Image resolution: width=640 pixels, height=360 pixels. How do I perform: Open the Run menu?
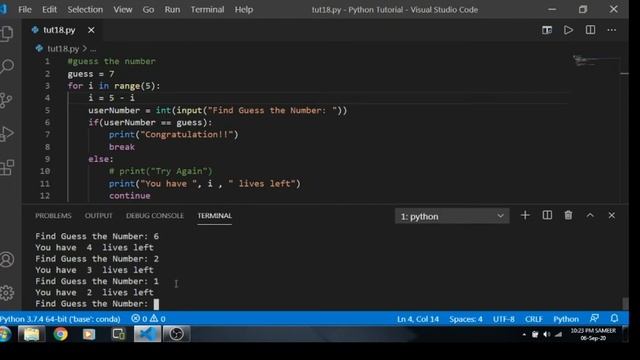[x=172, y=9]
